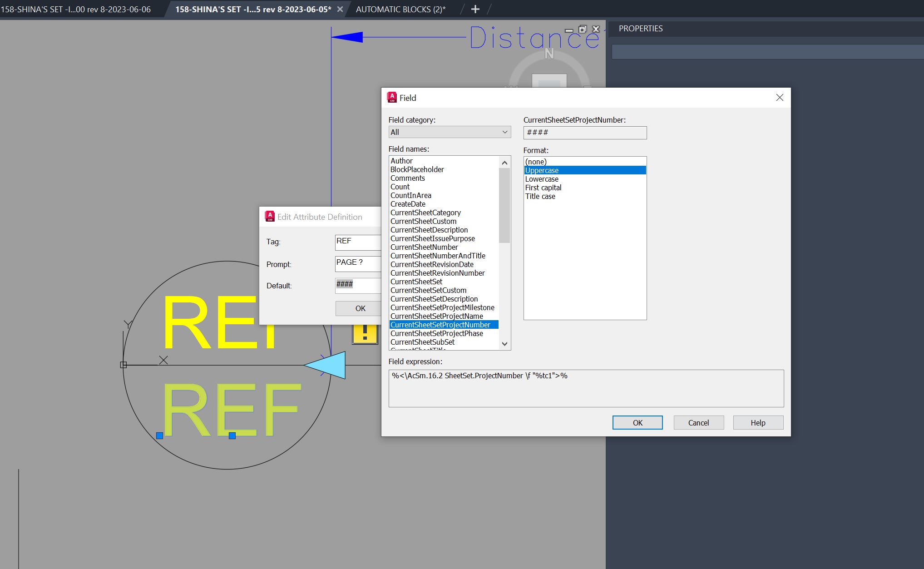Click the viewport restore icon in drawing

point(583,29)
